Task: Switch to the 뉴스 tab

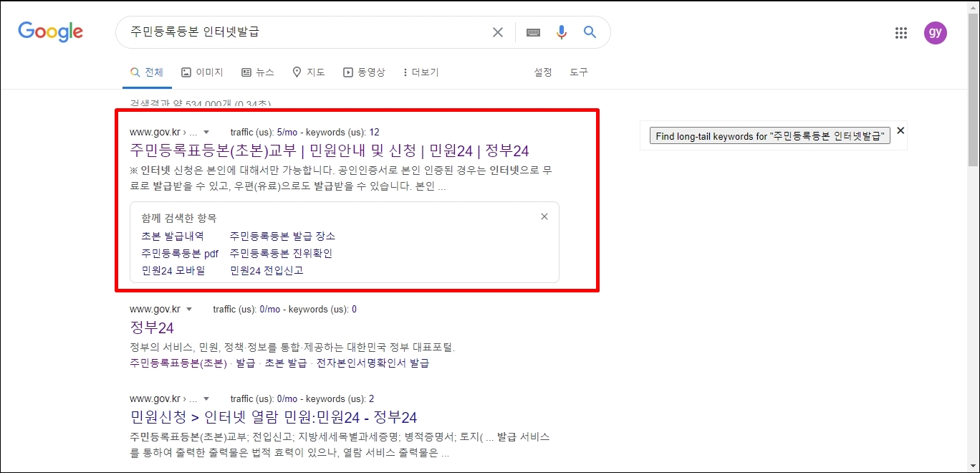Action: [x=258, y=72]
